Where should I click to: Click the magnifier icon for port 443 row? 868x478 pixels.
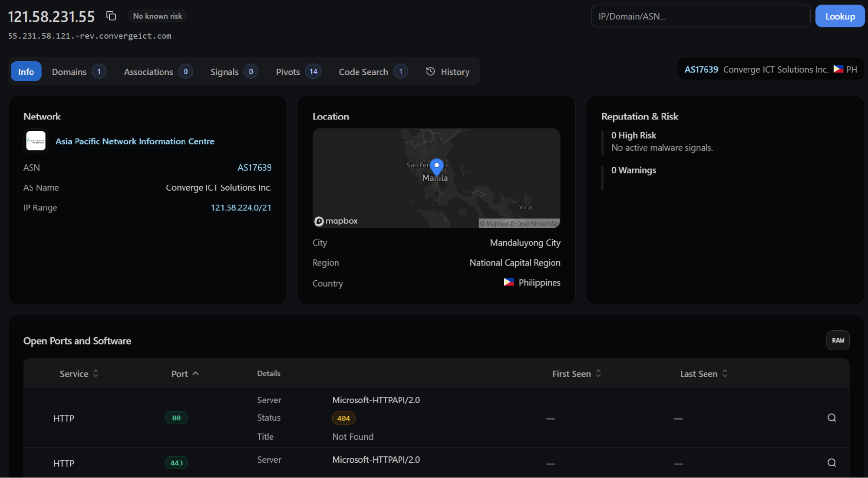(831, 463)
